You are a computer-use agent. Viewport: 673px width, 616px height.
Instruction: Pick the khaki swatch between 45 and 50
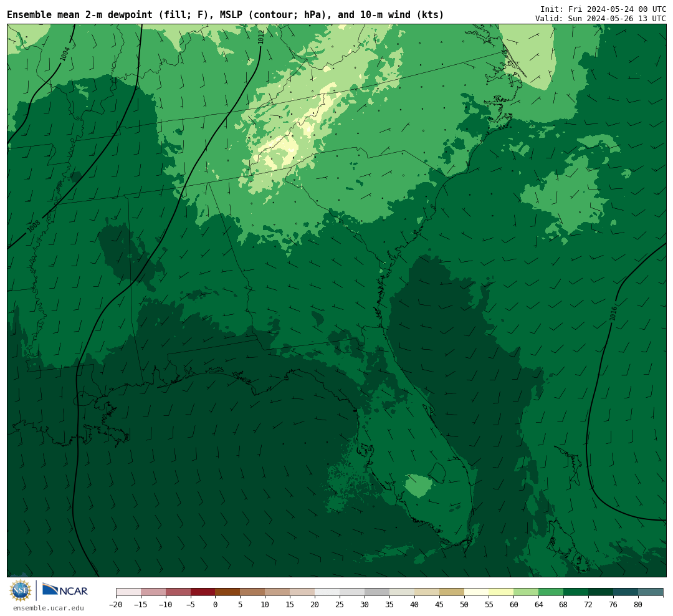(452, 592)
